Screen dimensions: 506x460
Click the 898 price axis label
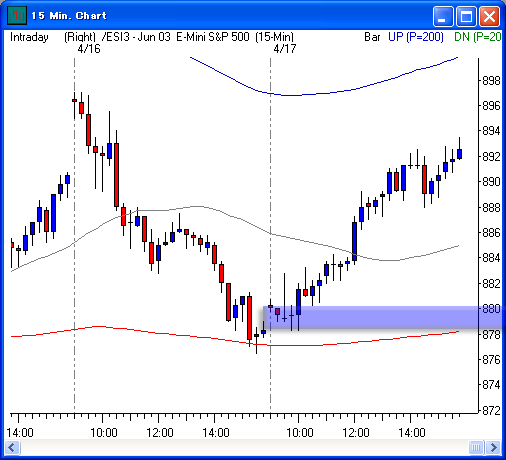click(491, 81)
